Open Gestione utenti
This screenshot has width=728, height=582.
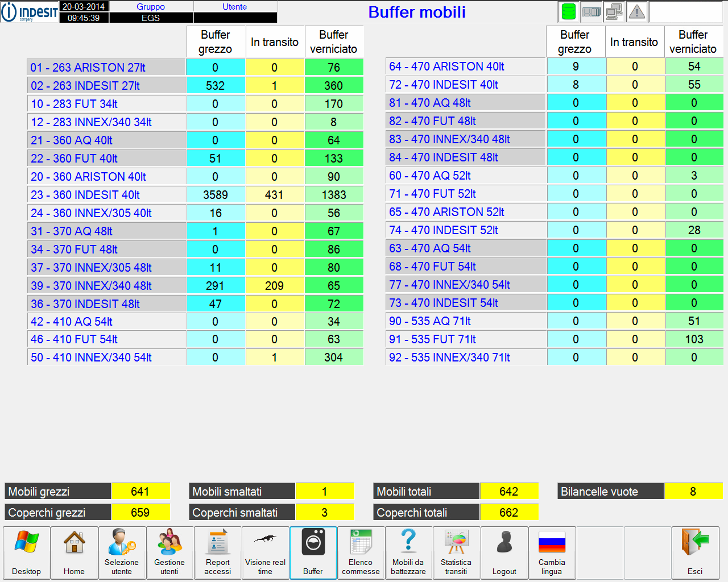[169, 552]
